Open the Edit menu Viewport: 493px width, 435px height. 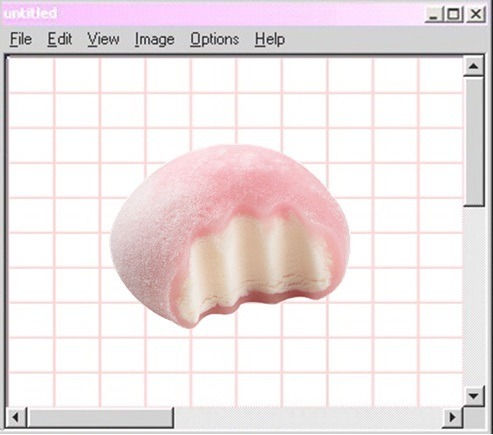pyautogui.click(x=60, y=39)
